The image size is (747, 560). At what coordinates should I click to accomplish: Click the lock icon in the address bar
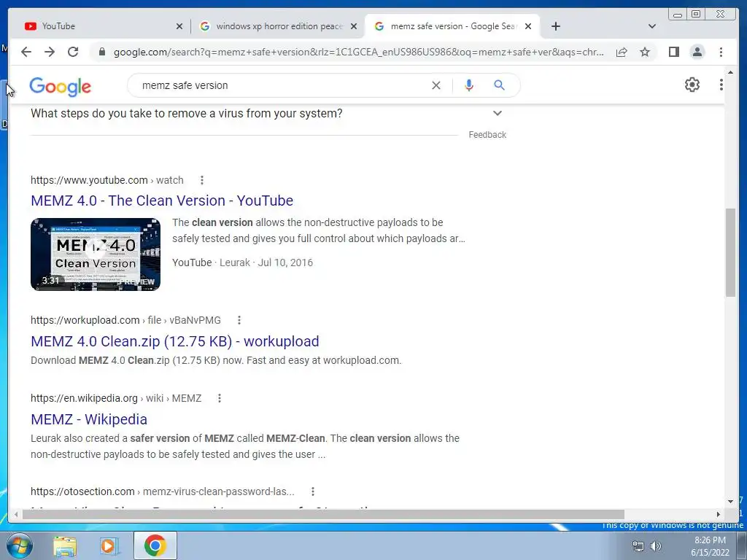pyautogui.click(x=101, y=52)
